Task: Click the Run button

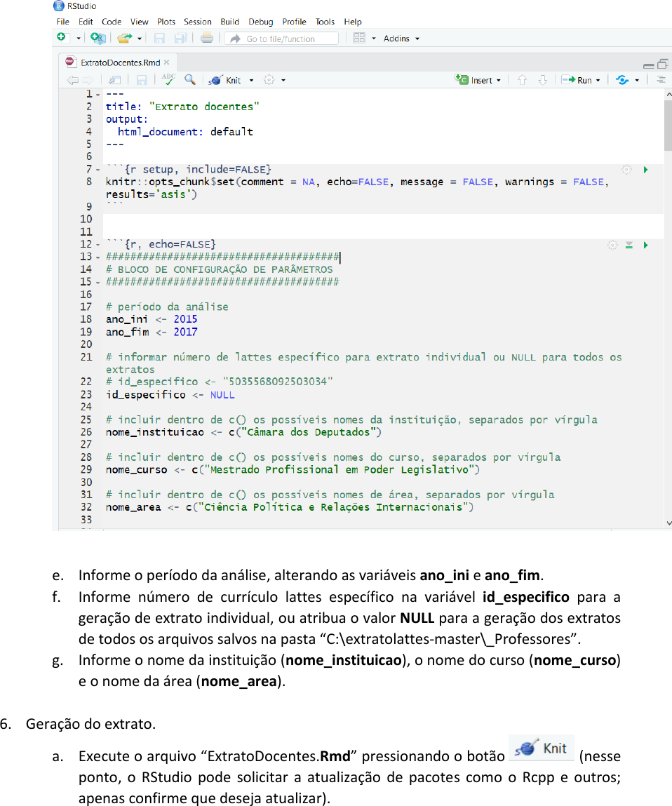Action: (x=577, y=80)
